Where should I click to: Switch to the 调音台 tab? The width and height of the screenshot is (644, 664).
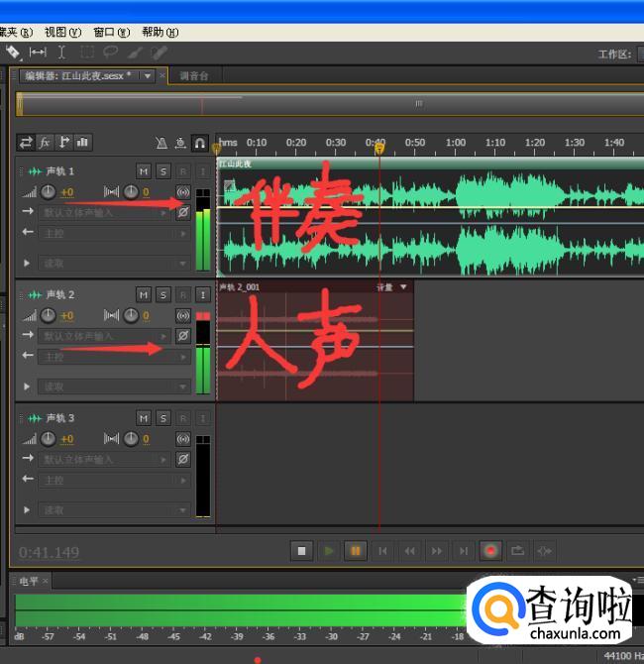194,75
